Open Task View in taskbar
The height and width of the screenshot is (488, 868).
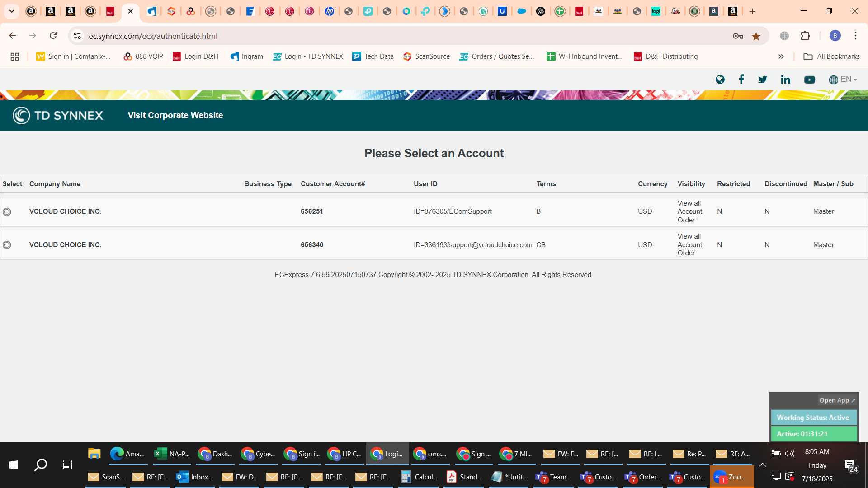point(68,465)
